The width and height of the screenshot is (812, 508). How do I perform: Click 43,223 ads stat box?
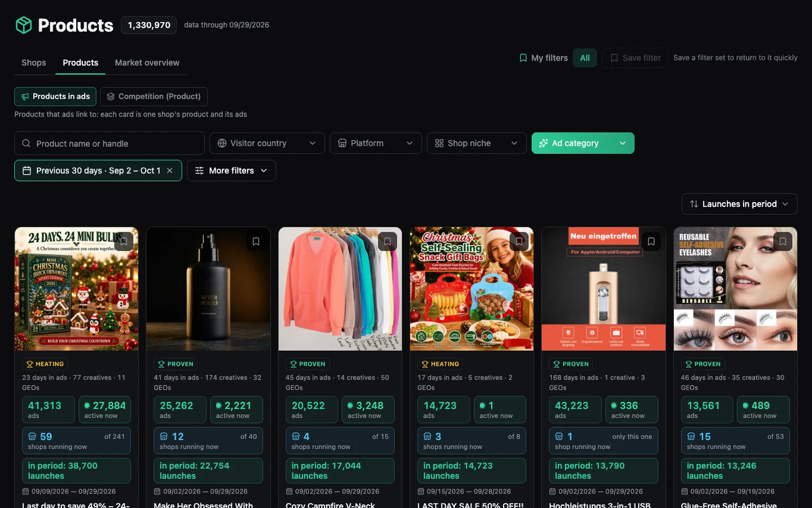tap(576, 409)
